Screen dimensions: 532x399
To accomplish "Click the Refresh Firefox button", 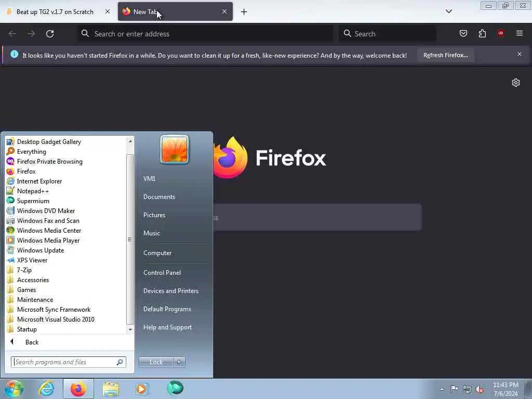I will point(445,55).
